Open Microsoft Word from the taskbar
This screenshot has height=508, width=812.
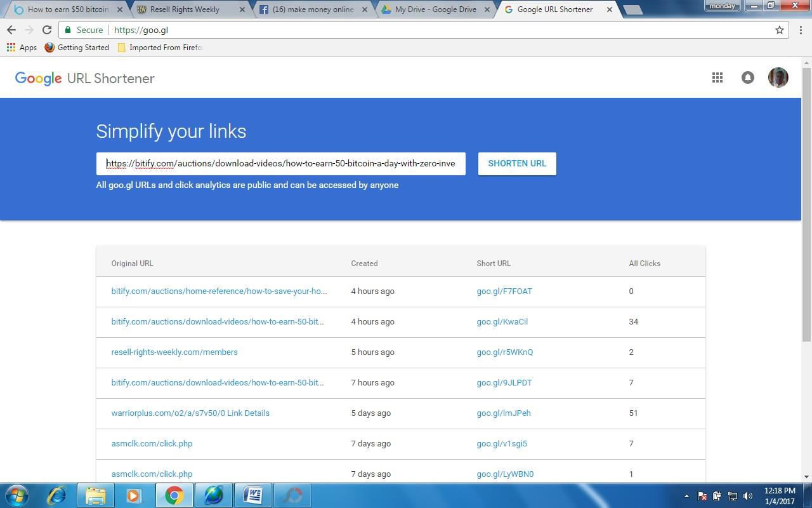[x=252, y=495]
